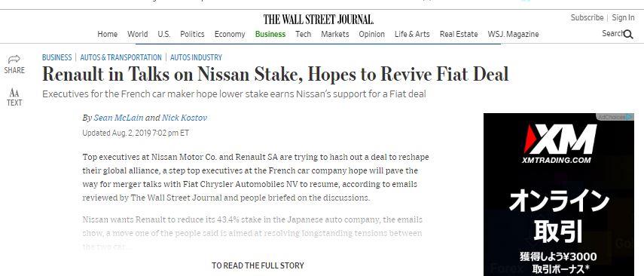This screenshot has height=276, width=644.
Task: Go to the Markets section
Action: (334, 34)
